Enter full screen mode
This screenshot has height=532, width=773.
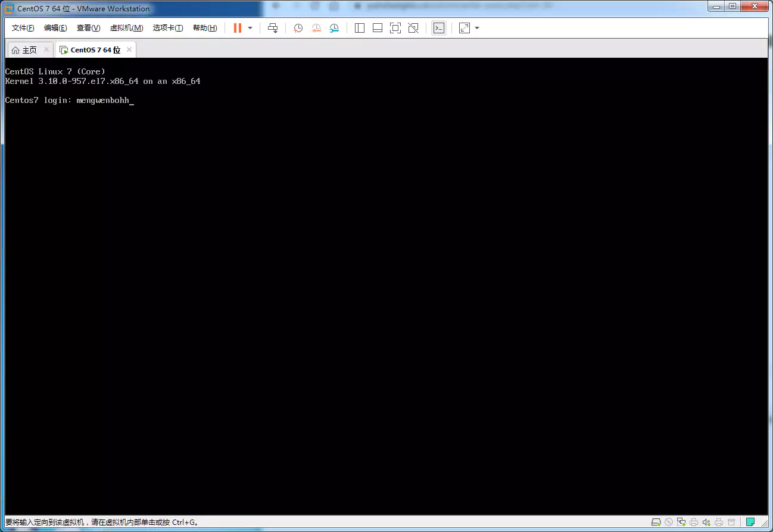point(395,27)
